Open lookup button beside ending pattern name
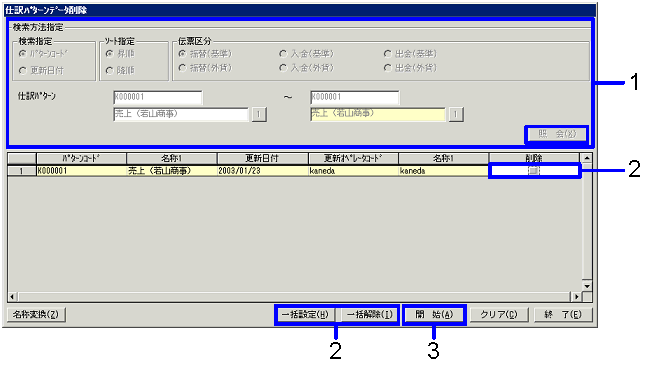Viewport: 660px width, 369px height. pyautogui.click(x=456, y=114)
